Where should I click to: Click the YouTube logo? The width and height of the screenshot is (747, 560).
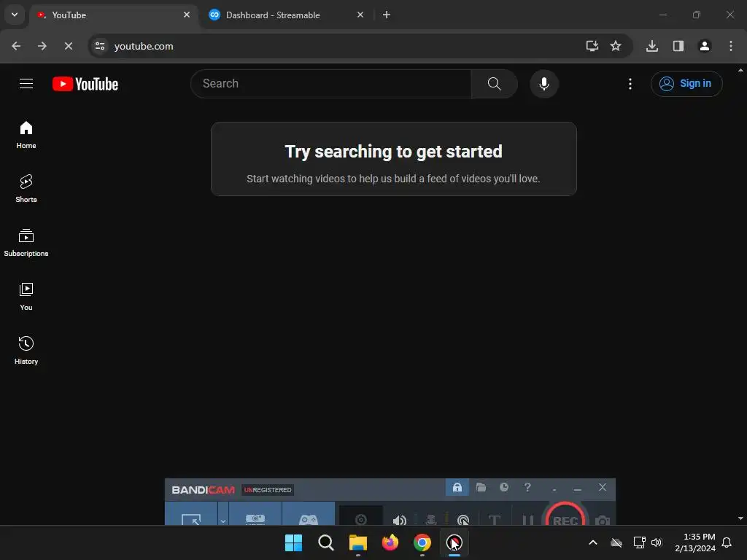85,84
